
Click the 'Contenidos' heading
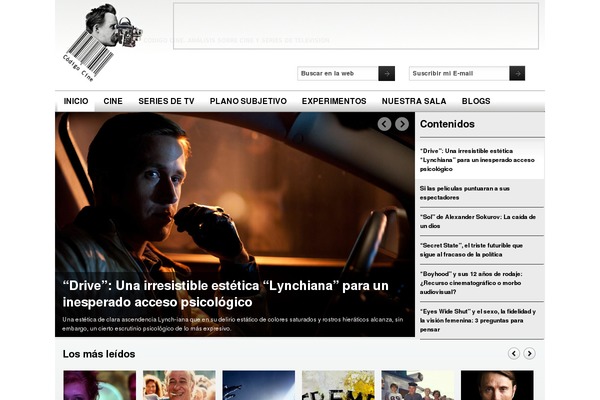447,124
